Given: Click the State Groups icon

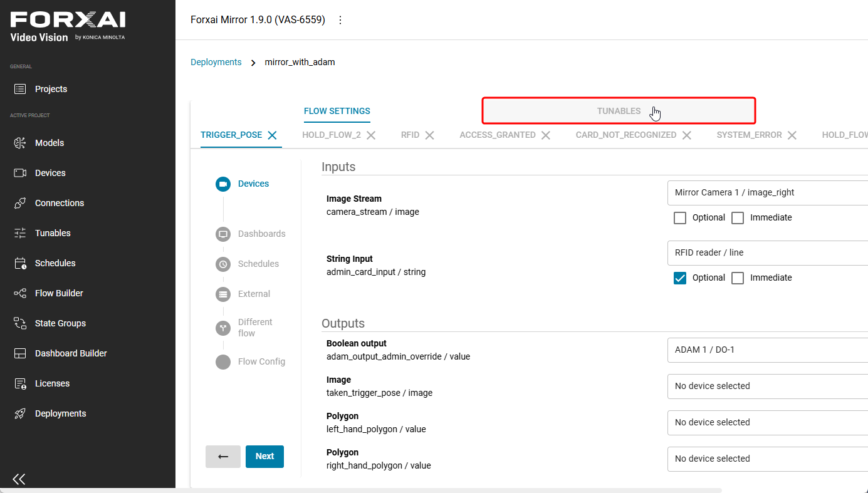Looking at the screenshot, I should click(20, 323).
